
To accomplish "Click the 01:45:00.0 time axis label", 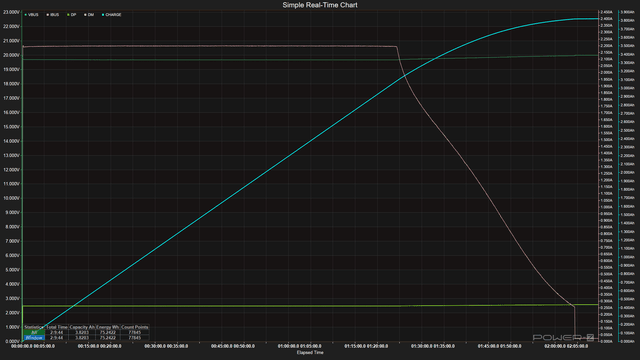I will pos(489,346).
